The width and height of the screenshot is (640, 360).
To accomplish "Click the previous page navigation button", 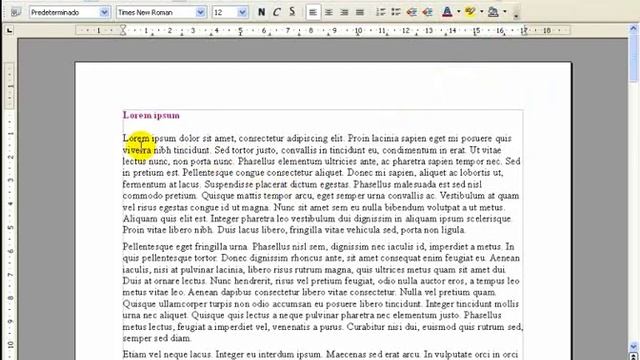I will (633, 357).
